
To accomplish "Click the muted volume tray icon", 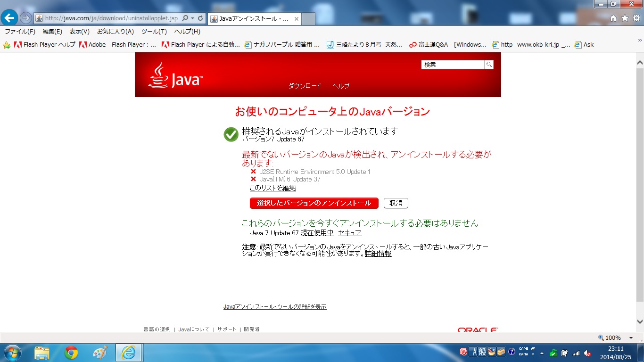I will pyautogui.click(x=587, y=353).
